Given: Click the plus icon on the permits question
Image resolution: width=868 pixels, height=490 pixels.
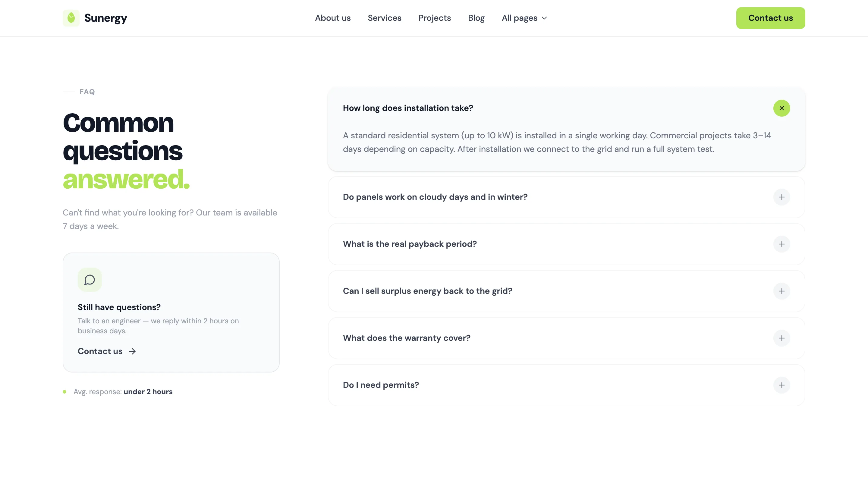Looking at the screenshot, I should 782,385.
